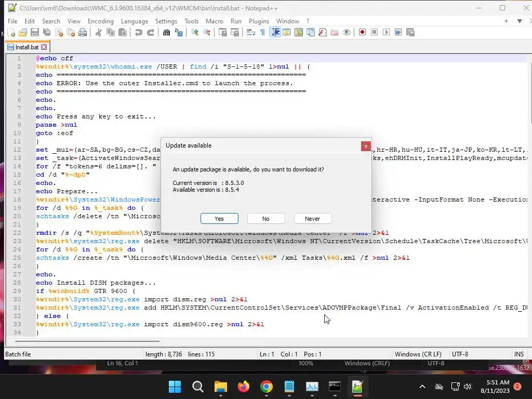Click the Save All toolbar icon
Image resolution: width=532 pixels, height=399 pixels.
coord(46,32)
